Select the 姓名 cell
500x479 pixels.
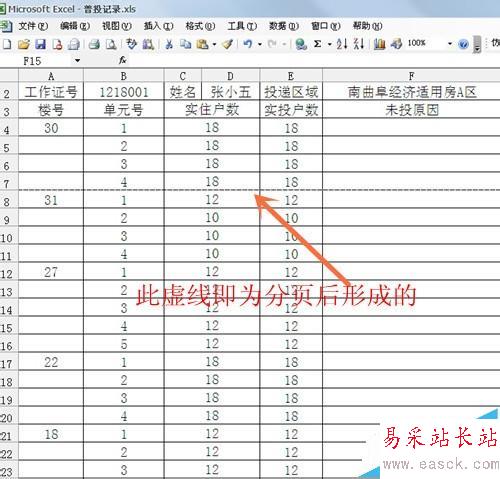point(183,91)
